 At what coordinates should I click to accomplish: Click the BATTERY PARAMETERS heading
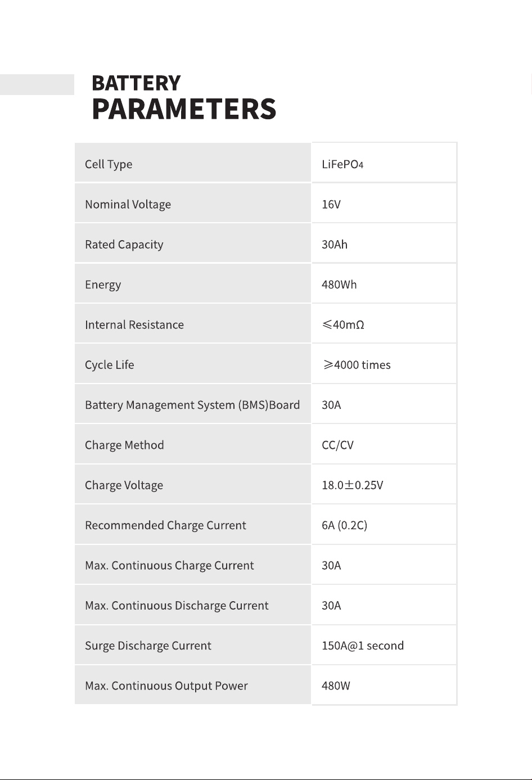tap(184, 97)
